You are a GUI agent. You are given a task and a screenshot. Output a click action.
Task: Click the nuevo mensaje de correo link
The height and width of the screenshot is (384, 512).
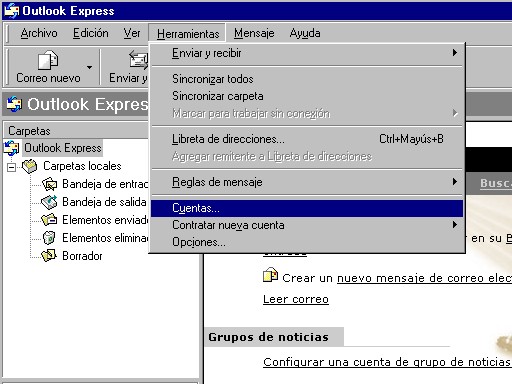click(x=424, y=278)
